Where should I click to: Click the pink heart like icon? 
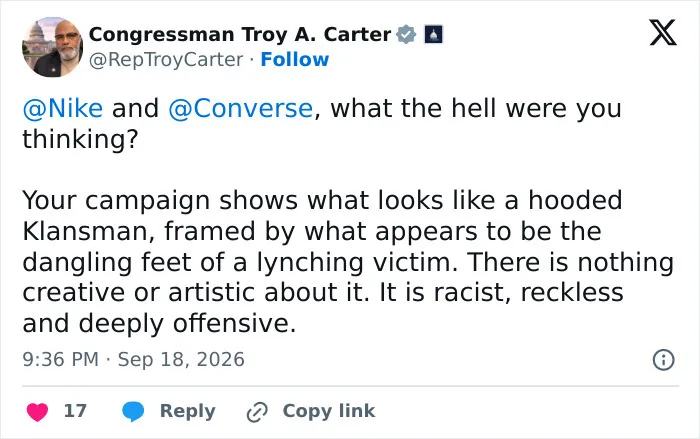click(x=38, y=411)
